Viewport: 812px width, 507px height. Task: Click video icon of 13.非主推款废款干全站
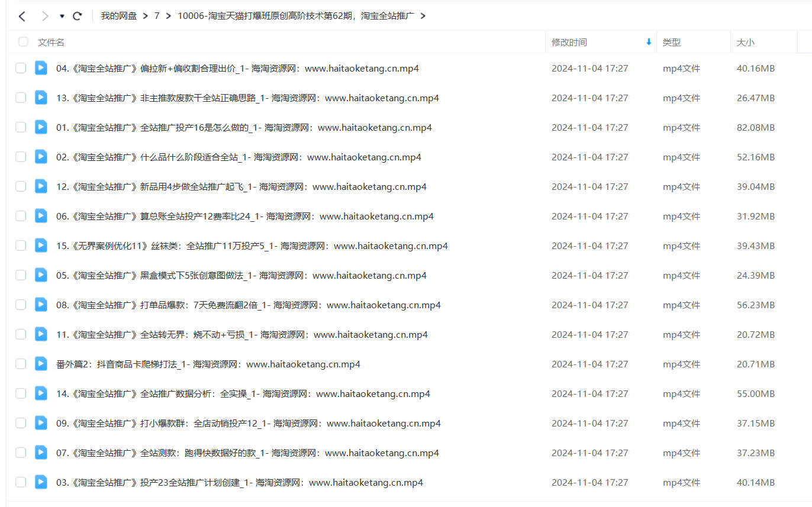(x=41, y=98)
